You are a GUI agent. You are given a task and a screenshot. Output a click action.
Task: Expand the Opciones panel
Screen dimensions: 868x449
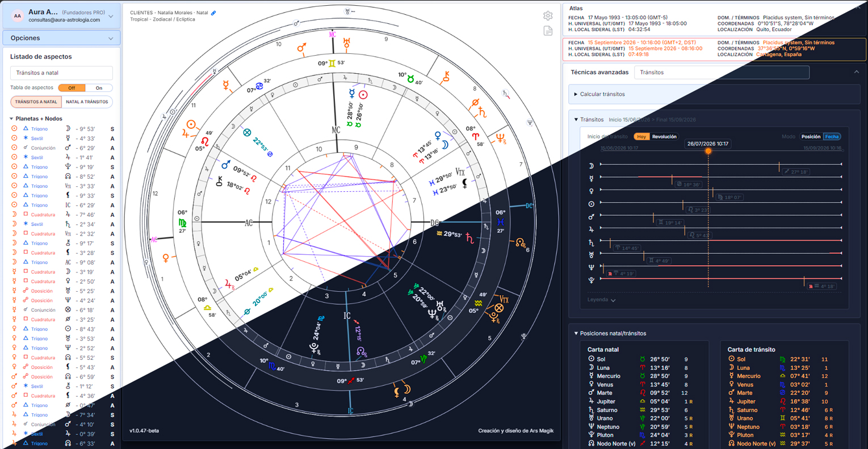[61, 38]
